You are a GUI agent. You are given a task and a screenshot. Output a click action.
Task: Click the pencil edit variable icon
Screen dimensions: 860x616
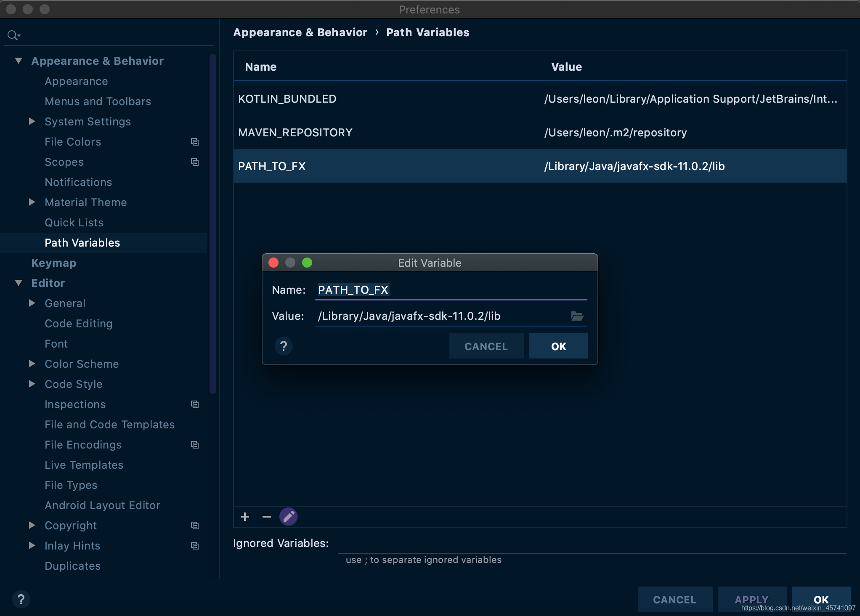pyautogui.click(x=289, y=516)
